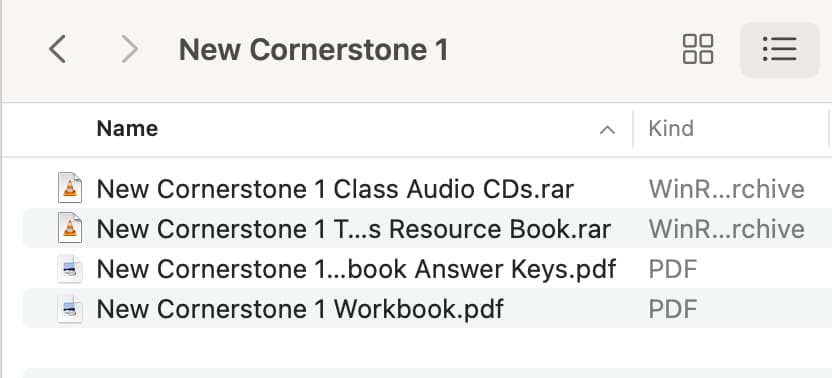Click the Answer Keys.pdf file icon
This screenshot has height=378, width=832.
point(70,269)
